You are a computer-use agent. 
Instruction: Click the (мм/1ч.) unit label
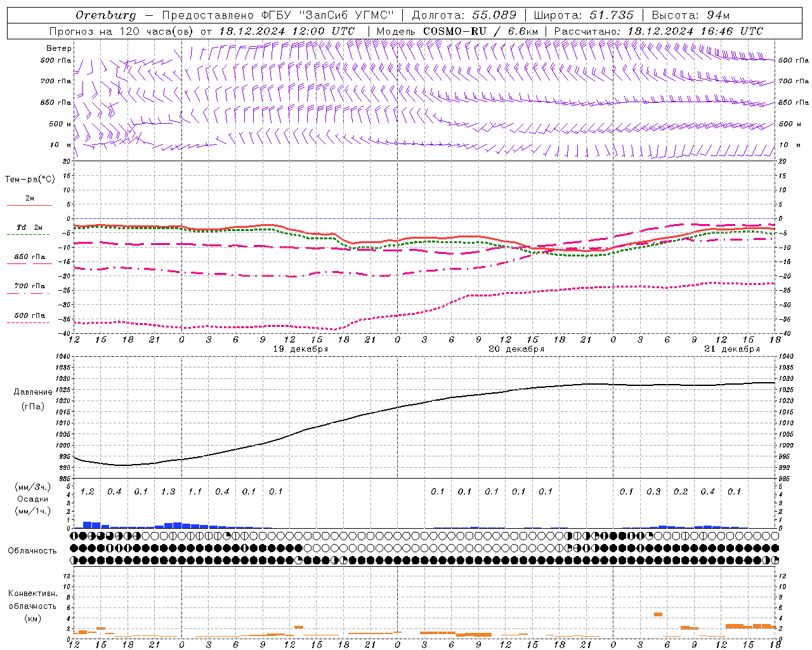[x=33, y=511]
